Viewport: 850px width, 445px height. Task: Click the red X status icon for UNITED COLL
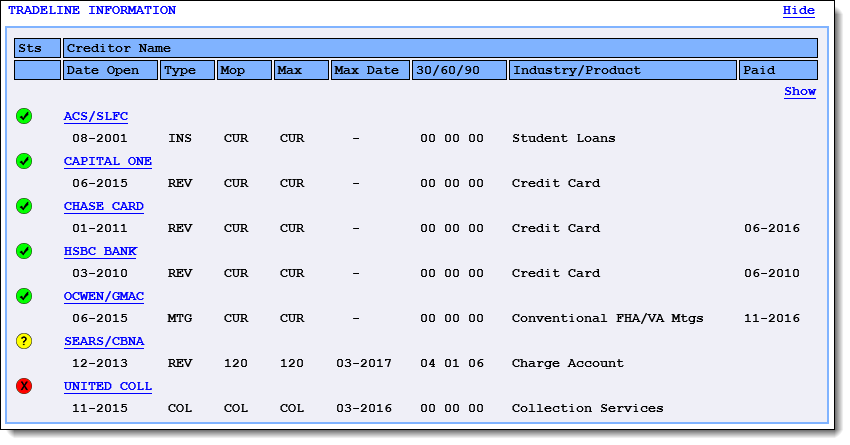click(24, 386)
